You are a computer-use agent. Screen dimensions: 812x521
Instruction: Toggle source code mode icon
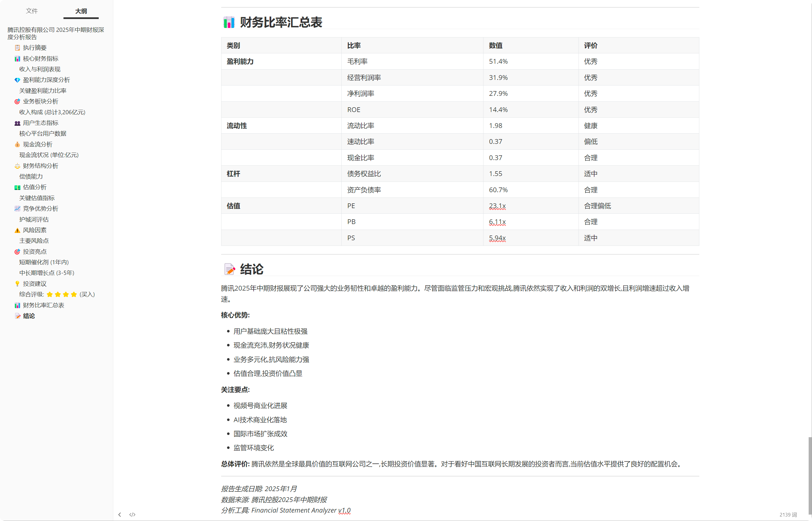pos(133,515)
